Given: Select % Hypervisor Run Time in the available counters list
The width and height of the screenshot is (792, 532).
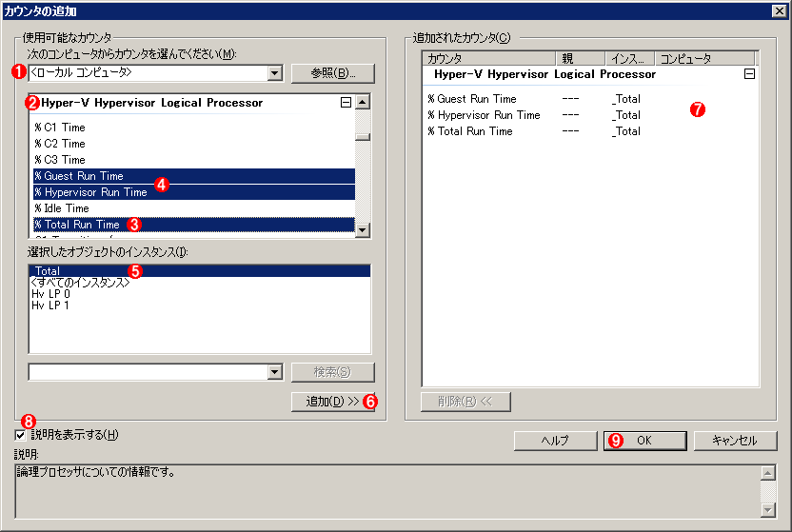Looking at the screenshot, I should coord(194,192).
